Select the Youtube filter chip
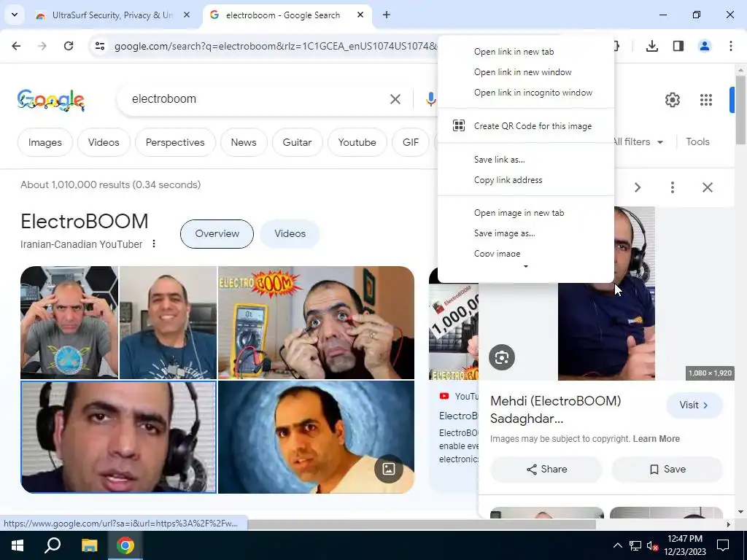The image size is (747, 560). click(357, 142)
